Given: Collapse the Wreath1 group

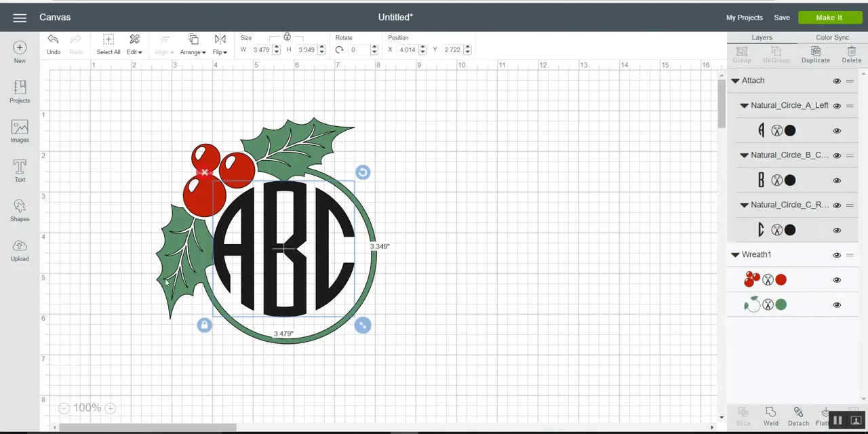Looking at the screenshot, I should 735,255.
